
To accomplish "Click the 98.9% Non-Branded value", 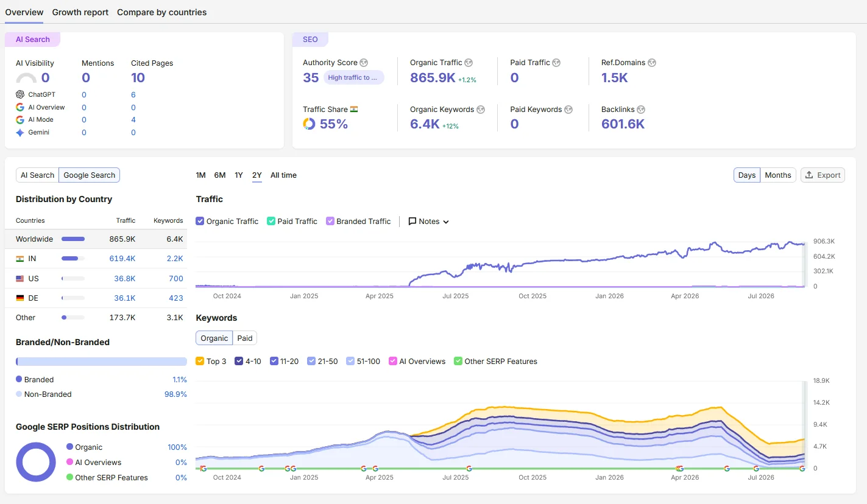I will click(x=175, y=394).
